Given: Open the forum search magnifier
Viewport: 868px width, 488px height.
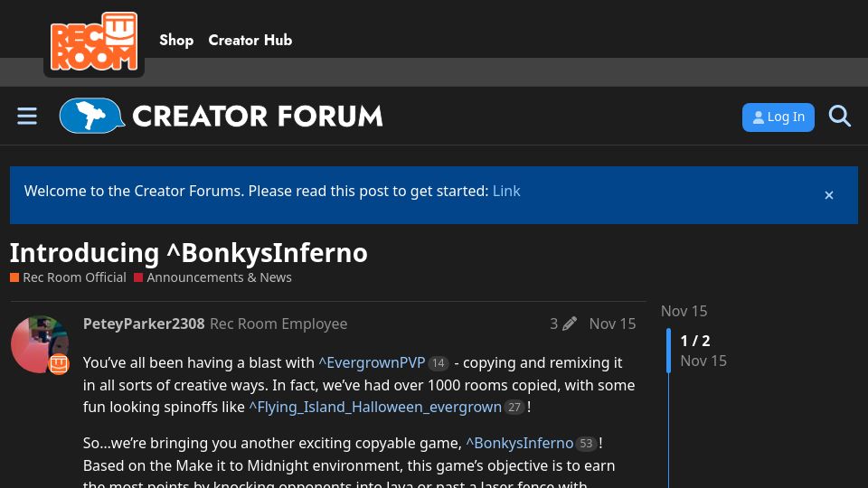Looking at the screenshot, I should coord(839,117).
